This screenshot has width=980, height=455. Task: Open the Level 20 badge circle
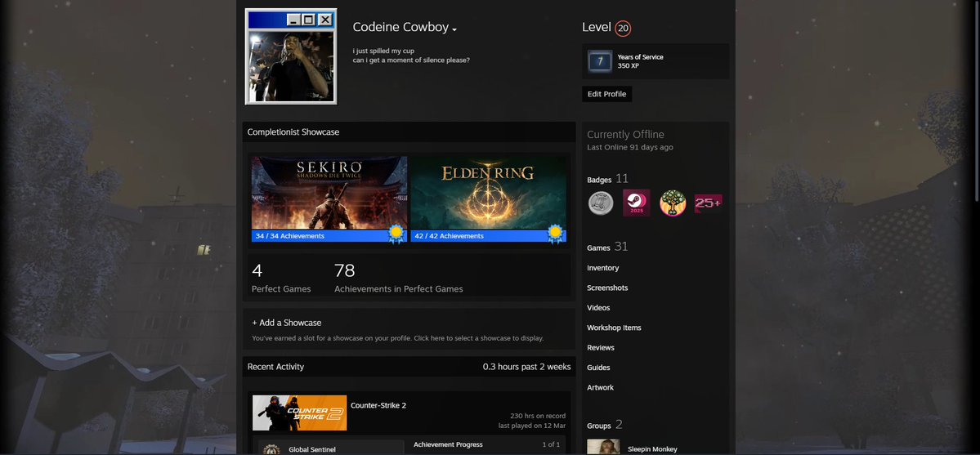click(623, 28)
